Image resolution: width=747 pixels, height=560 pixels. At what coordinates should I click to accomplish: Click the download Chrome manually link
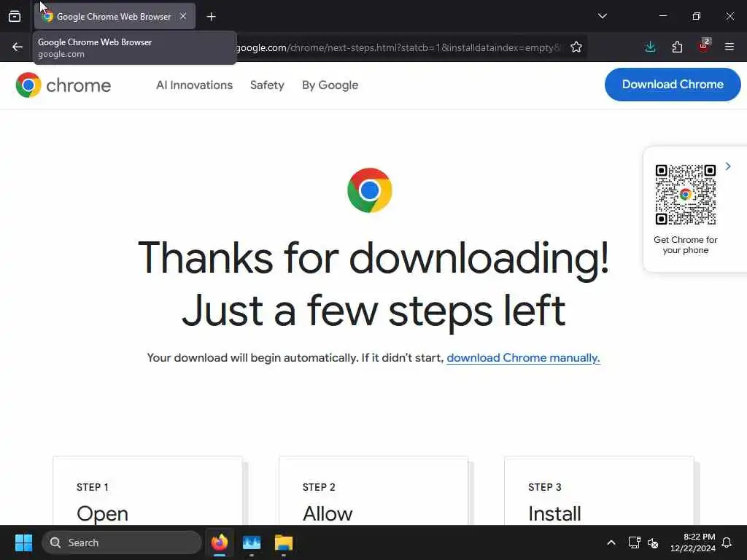523,357
